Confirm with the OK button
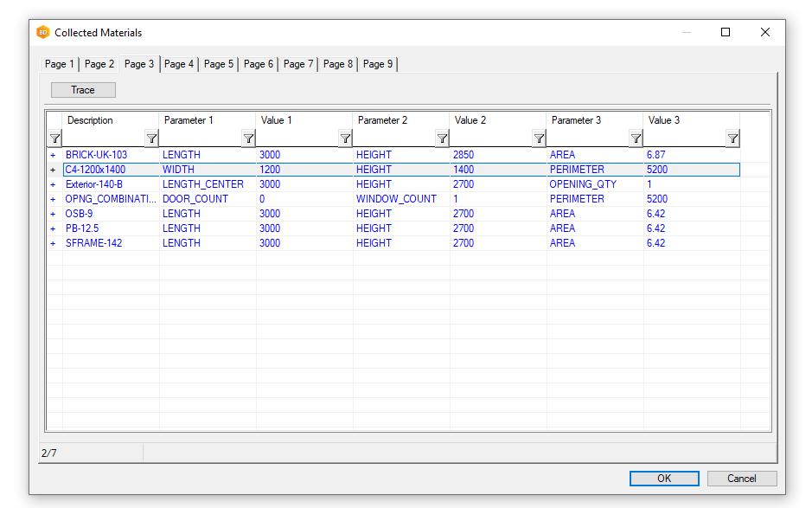This screenshot has height=508, width=812. tap(663, 479)
